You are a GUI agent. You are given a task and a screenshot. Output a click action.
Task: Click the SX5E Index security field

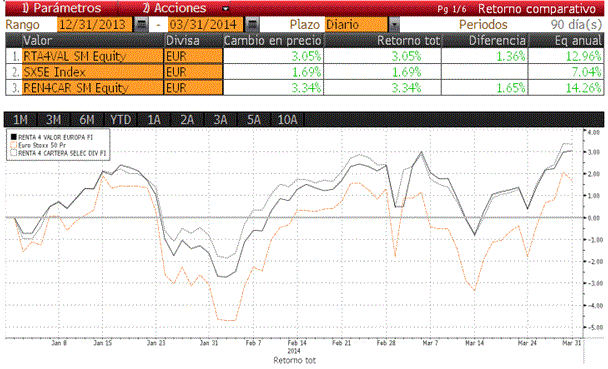(x=93, y=72)
